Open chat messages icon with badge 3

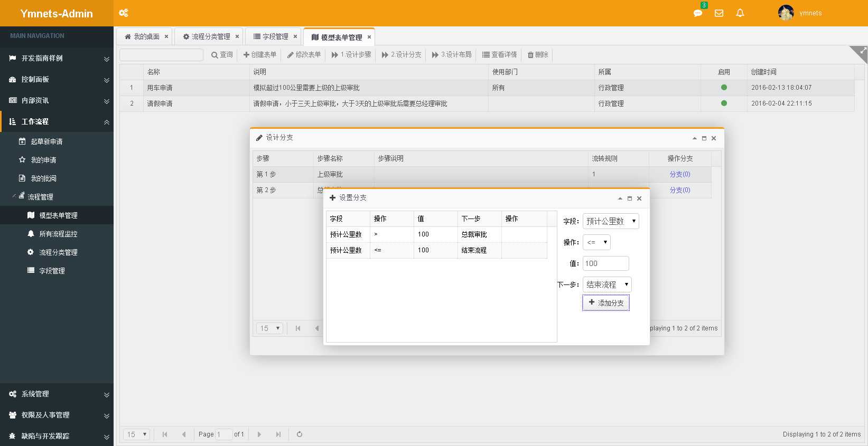pos(698,13)
